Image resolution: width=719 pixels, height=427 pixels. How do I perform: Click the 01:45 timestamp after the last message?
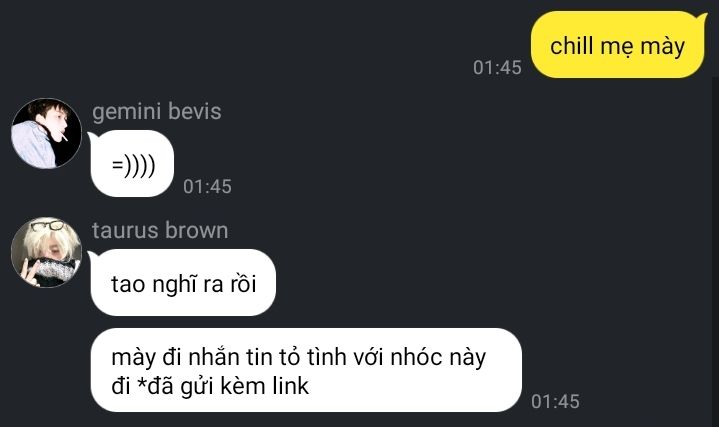coord(555,401)
